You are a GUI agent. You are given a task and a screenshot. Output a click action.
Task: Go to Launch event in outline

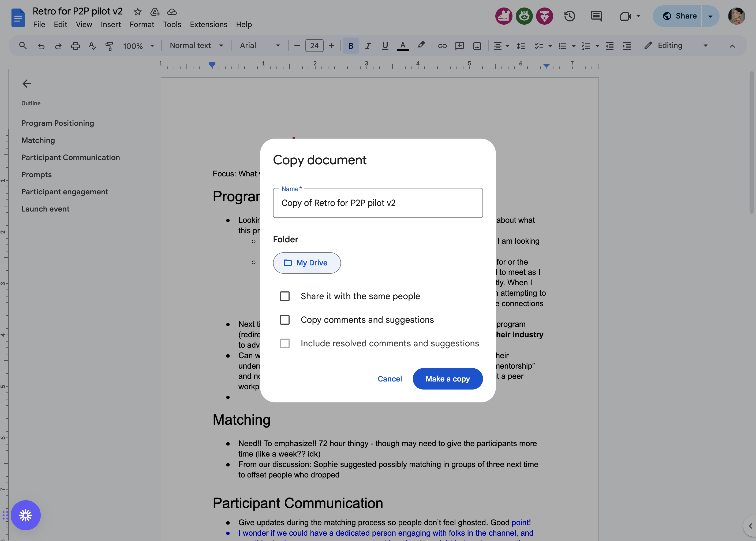click(45, 209)
